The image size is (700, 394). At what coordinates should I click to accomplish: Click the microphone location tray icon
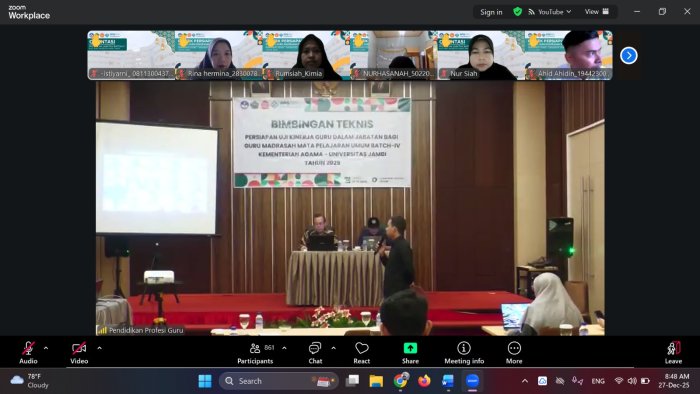(x=577, y=381)
